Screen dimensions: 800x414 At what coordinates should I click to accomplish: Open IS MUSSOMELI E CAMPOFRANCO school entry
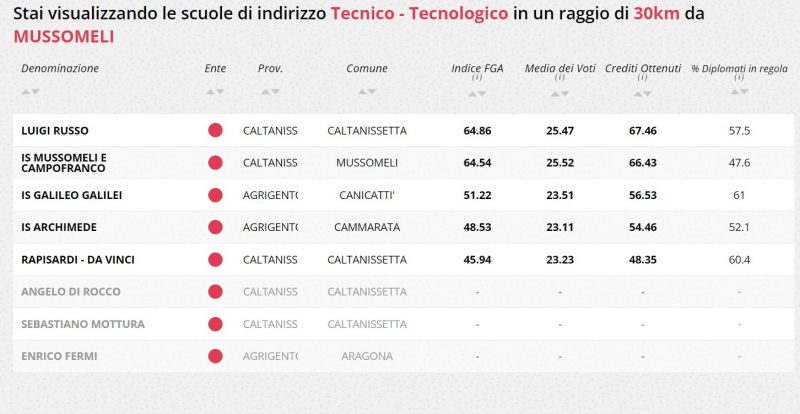(x=64, y=163)
